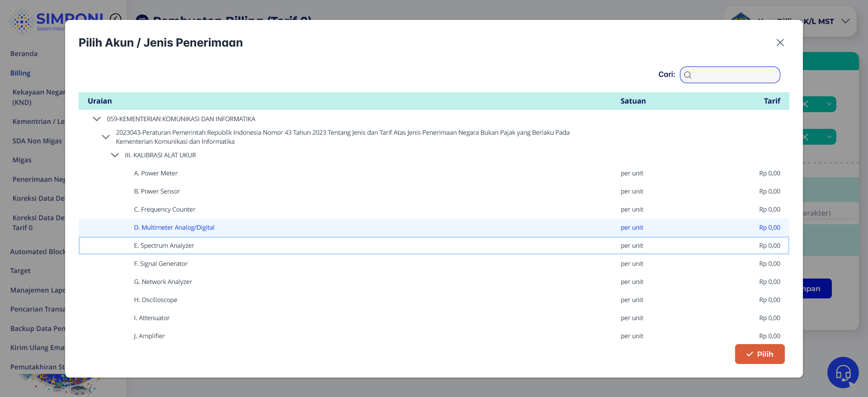Open the headset support chat icon
The image size is (868, 397).
[x=843, y=373]
